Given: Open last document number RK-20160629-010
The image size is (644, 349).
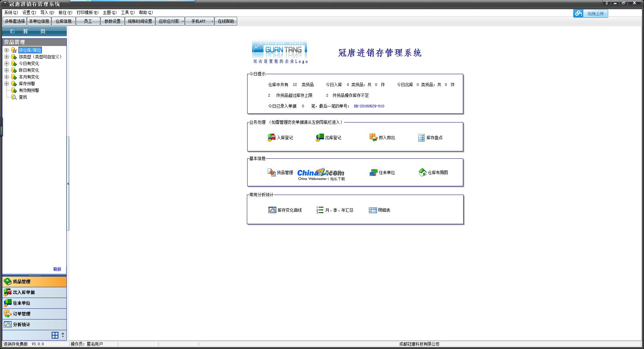Looking at the screenshot, I should point(369,106).
